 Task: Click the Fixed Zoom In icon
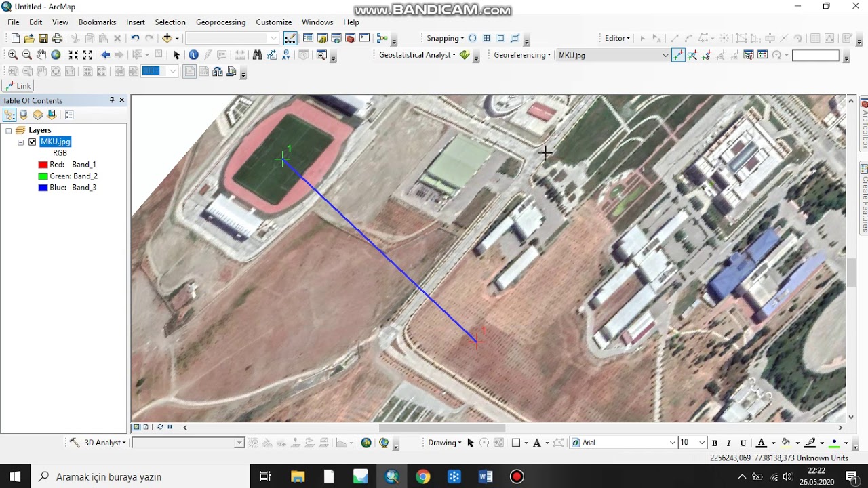[73, 55]
